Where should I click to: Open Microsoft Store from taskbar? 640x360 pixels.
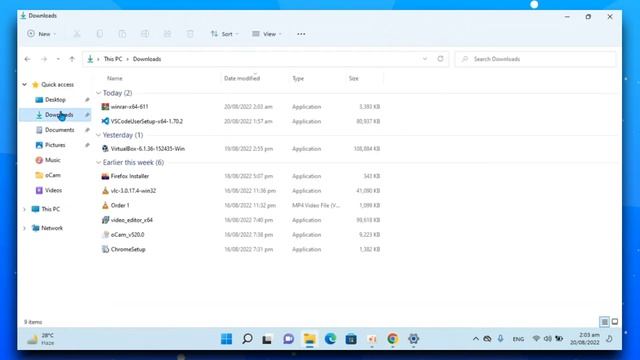click(x=351, y=339)
